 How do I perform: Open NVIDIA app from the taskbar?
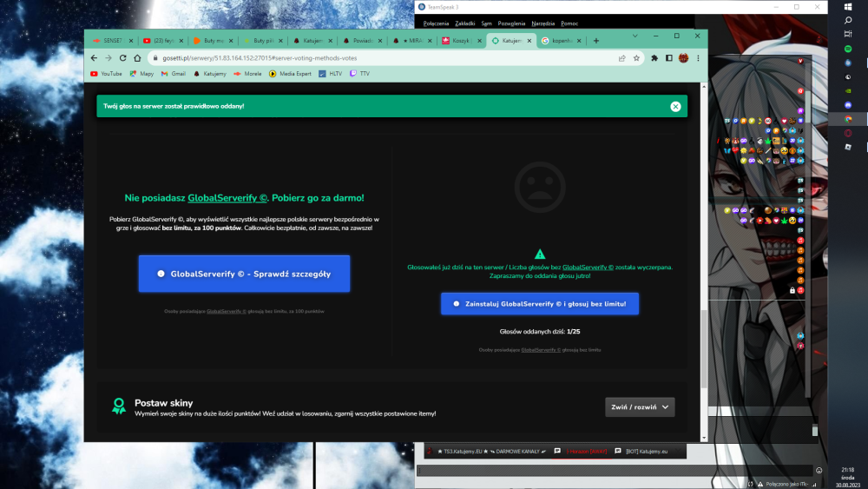(848, 91)
